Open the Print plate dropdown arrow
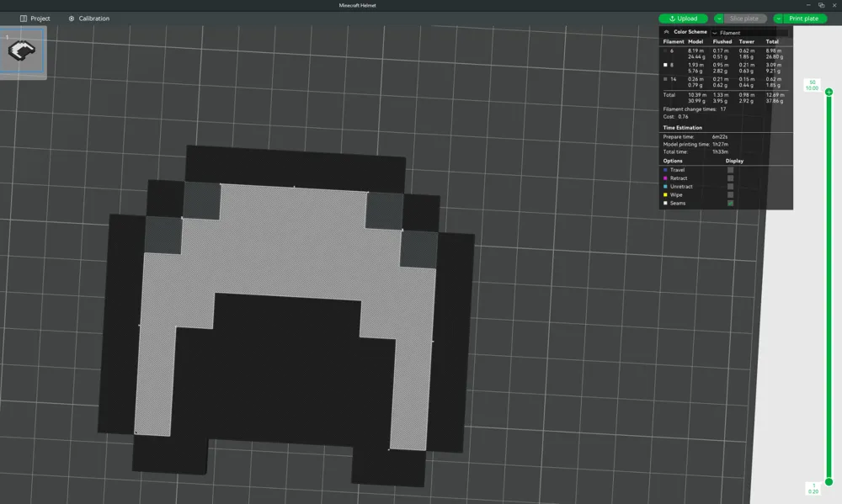 [x=778, y=18]
